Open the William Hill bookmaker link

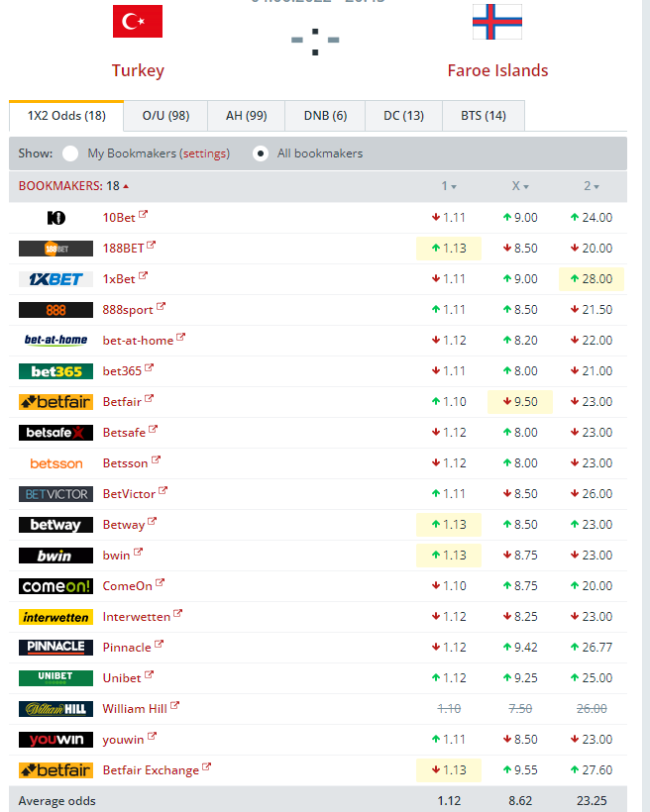coord(135,709)
